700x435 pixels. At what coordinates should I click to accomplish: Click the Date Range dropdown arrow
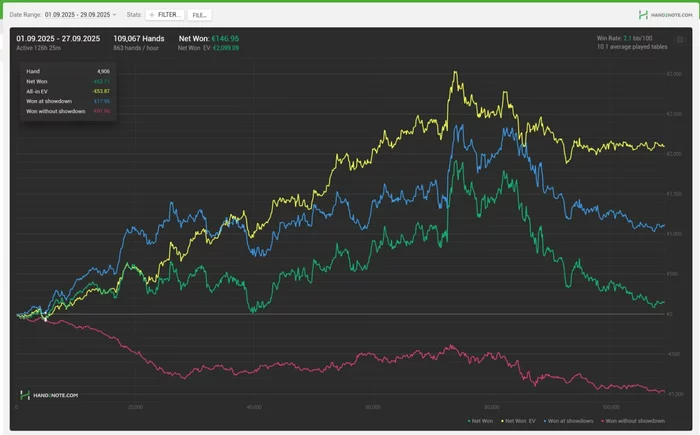(x=114, y=15)
